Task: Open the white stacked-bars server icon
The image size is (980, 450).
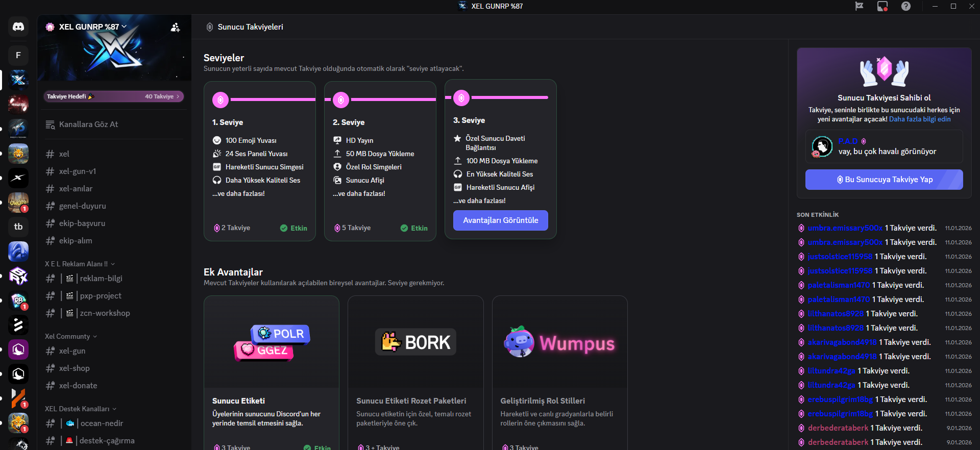Action: [x=18, y=325]
